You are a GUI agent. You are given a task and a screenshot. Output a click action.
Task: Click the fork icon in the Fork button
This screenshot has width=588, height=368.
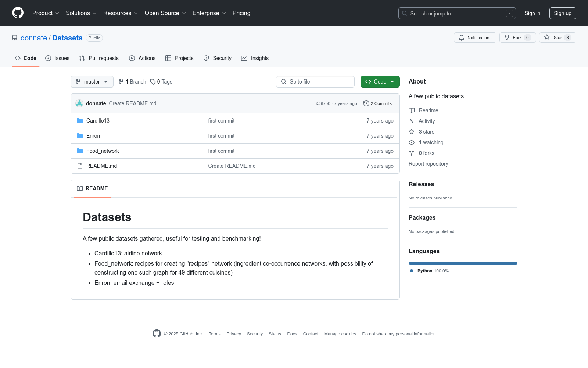(x=507, y=38)
